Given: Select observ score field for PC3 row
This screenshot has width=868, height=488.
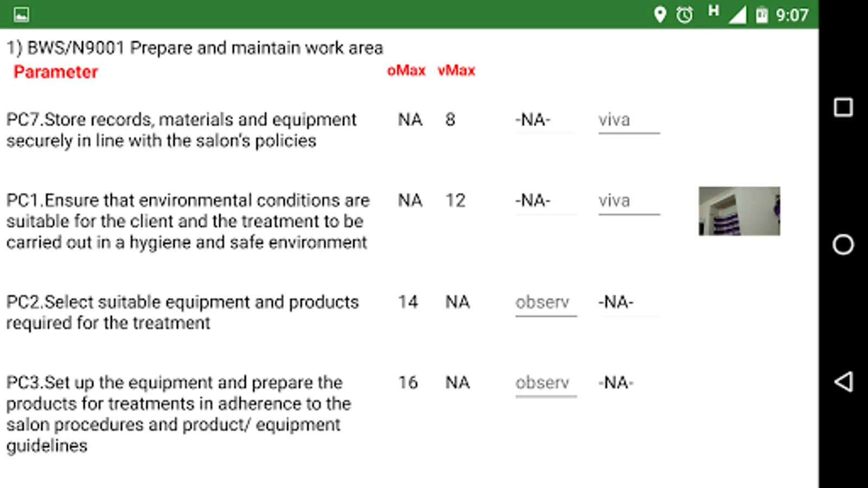Looking at the screenshot, I should 546,383.
